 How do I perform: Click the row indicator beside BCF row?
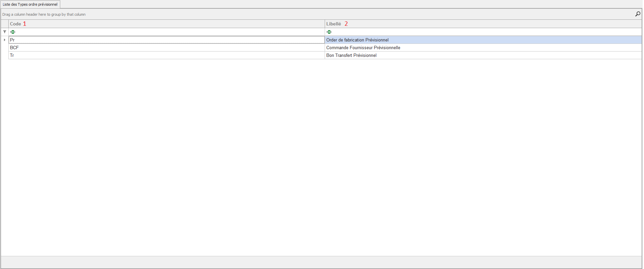5,48
